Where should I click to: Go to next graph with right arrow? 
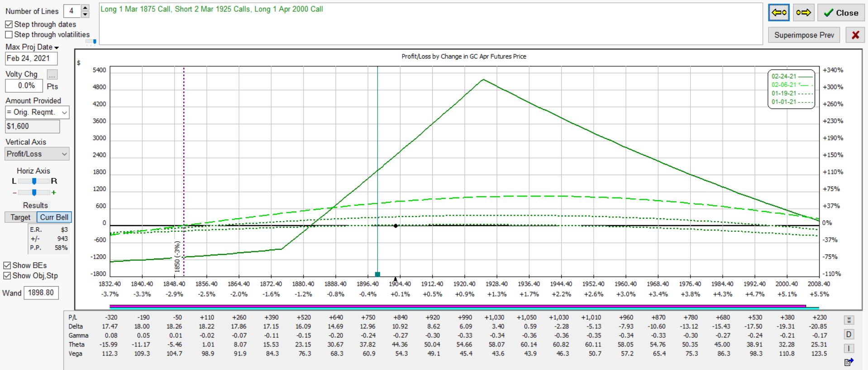tap(803, 13)
